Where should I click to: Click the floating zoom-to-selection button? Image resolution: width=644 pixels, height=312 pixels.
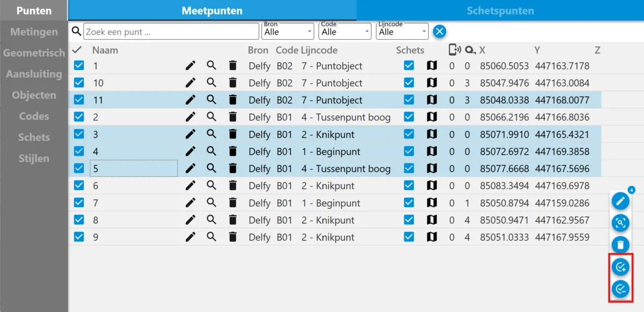point(620,223)
